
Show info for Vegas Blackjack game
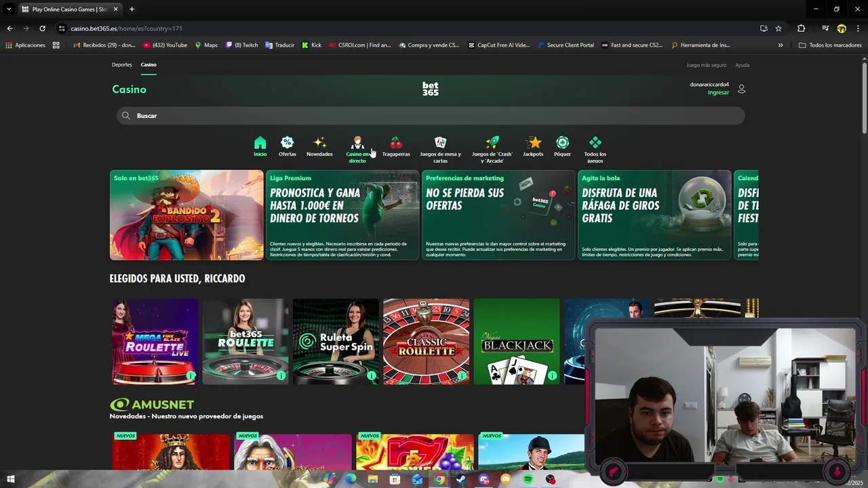coord(553,375)
